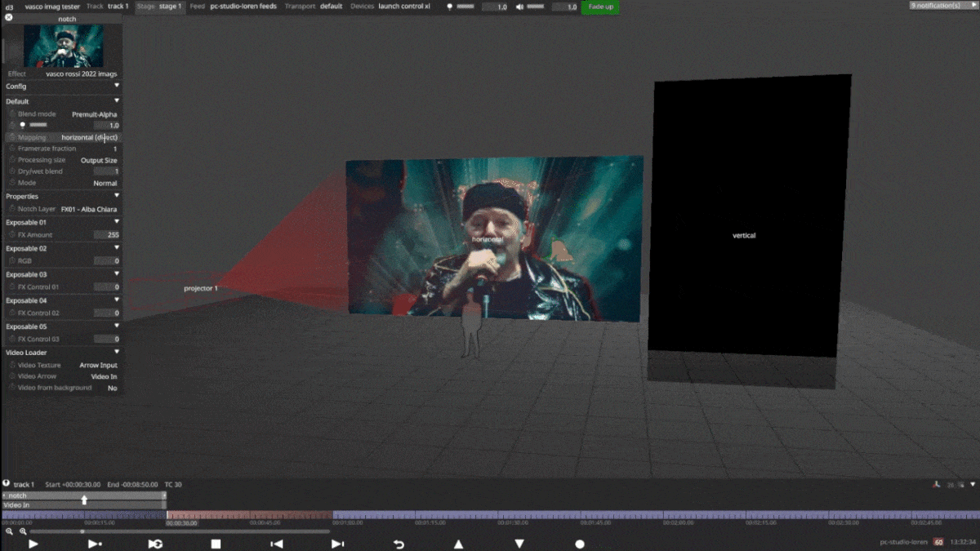This screenshot has height=551, width=980.
Task: Adjust master brightness slider in top bar
Action: click(465, 7)
